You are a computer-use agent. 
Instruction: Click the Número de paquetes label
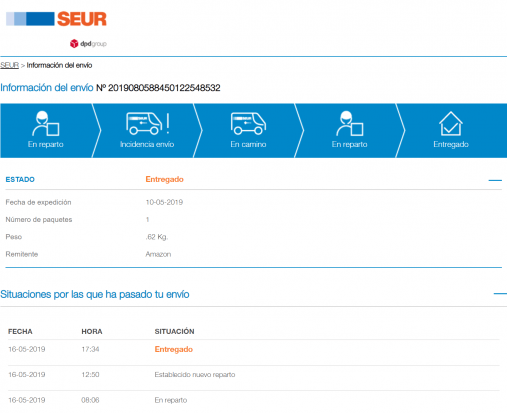[39, 220]
